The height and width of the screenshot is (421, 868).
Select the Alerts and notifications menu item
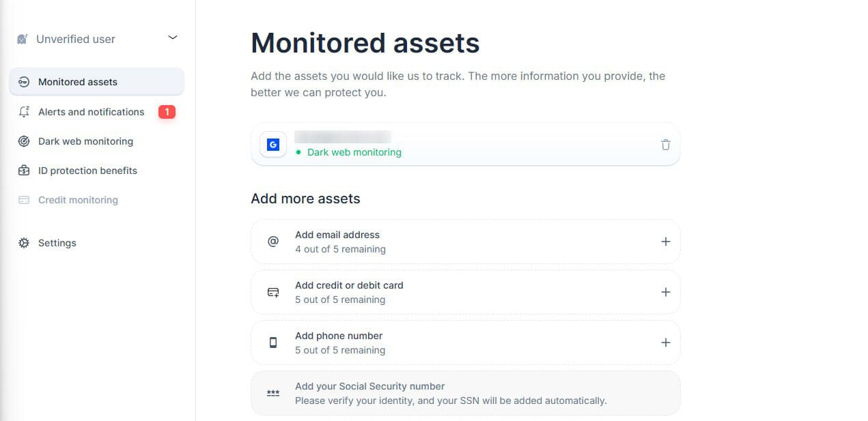(x=91, y=112)
